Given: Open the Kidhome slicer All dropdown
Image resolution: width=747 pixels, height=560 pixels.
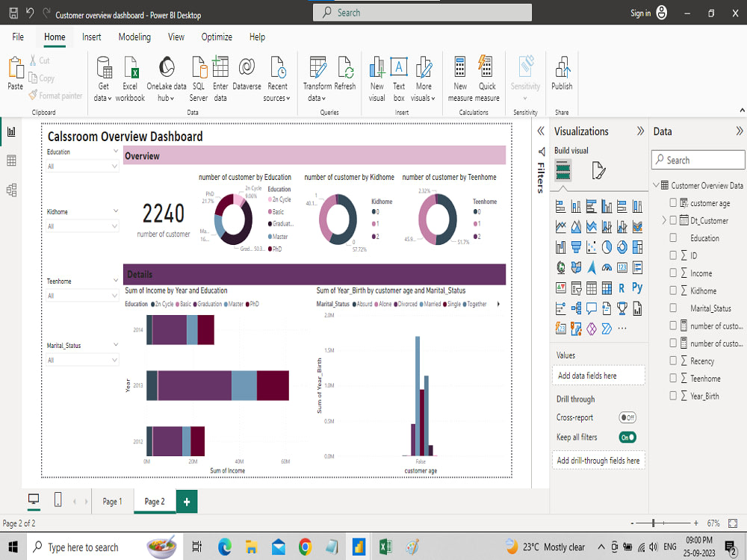Looking at the screenshot, I should (x=82, y=226).
